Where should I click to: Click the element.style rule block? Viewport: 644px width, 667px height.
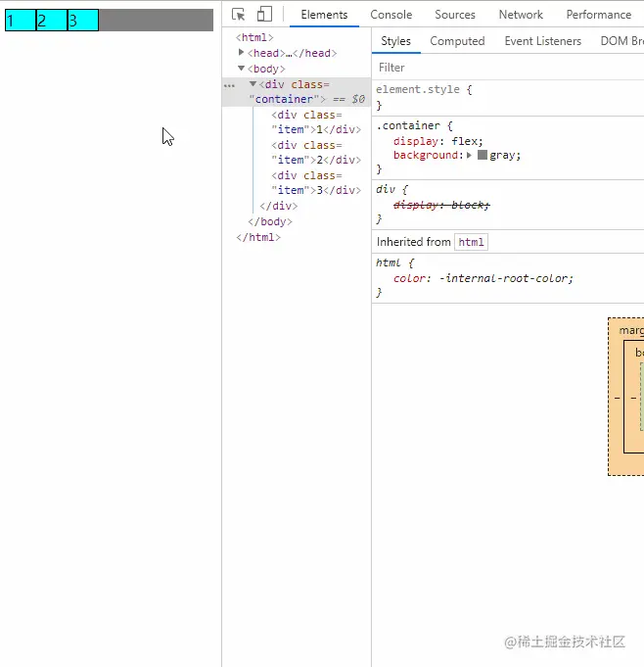508,97
